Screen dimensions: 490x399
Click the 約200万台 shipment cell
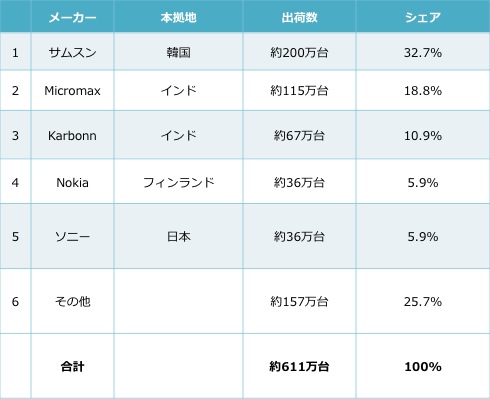coord(299,52)
